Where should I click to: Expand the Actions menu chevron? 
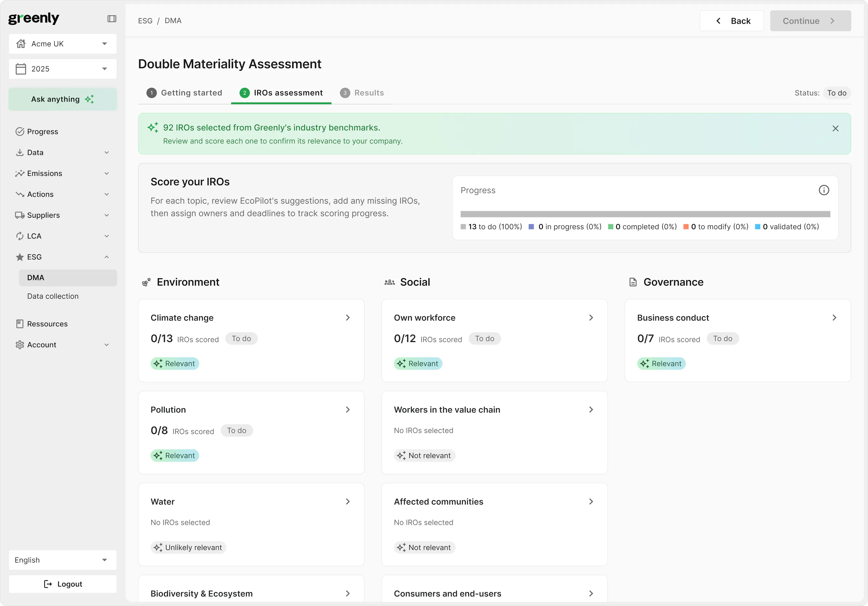coord(107,194)
